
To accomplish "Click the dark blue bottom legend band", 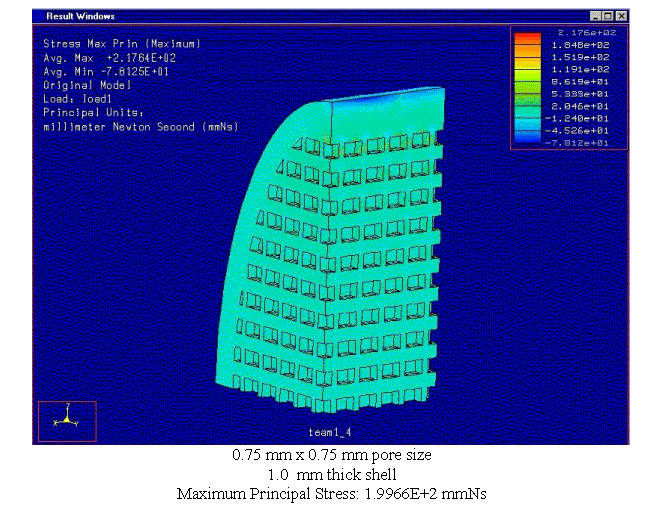I will pos(528,137).
